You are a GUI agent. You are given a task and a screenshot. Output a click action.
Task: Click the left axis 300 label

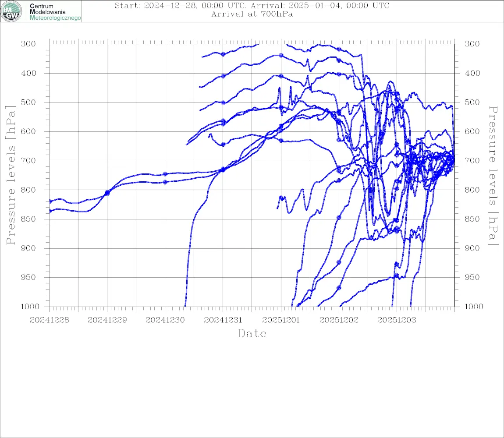28,44
